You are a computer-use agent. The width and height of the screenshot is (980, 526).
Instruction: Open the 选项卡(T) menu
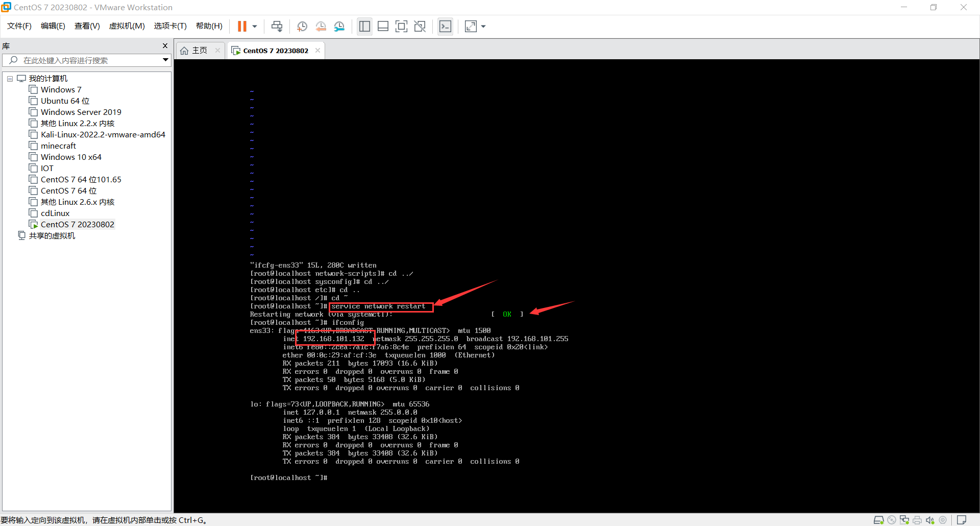coord(170,26)
